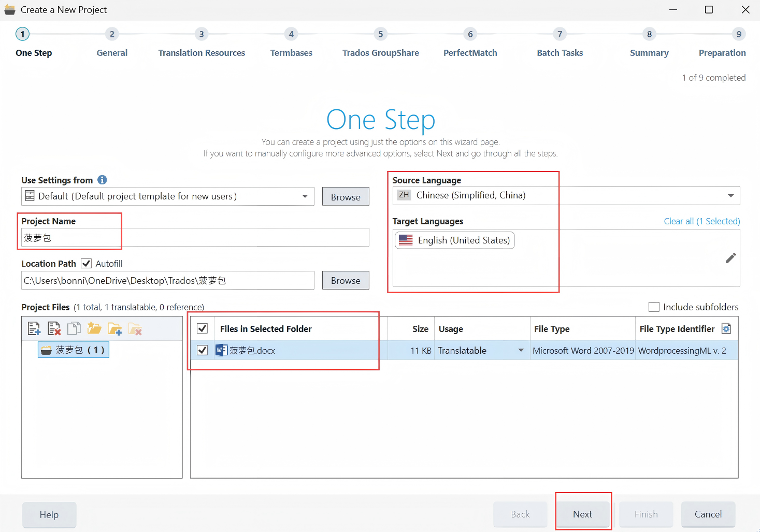
Task: Enable the Include subfolders checkbox
Action: (x=654, y=307)
